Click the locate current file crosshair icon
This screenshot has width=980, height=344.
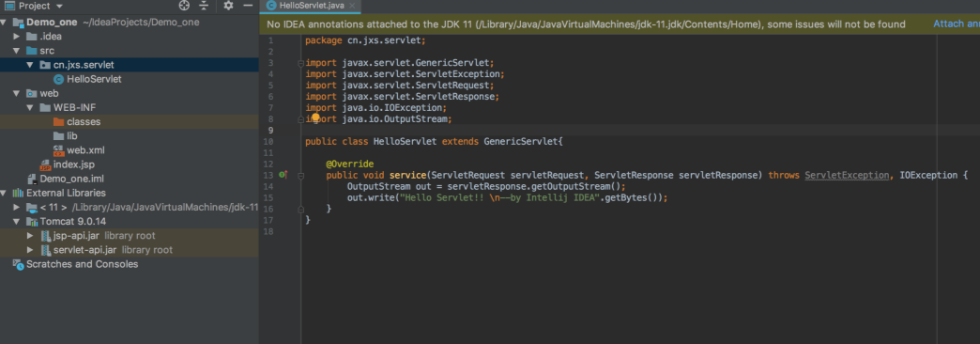184,6
